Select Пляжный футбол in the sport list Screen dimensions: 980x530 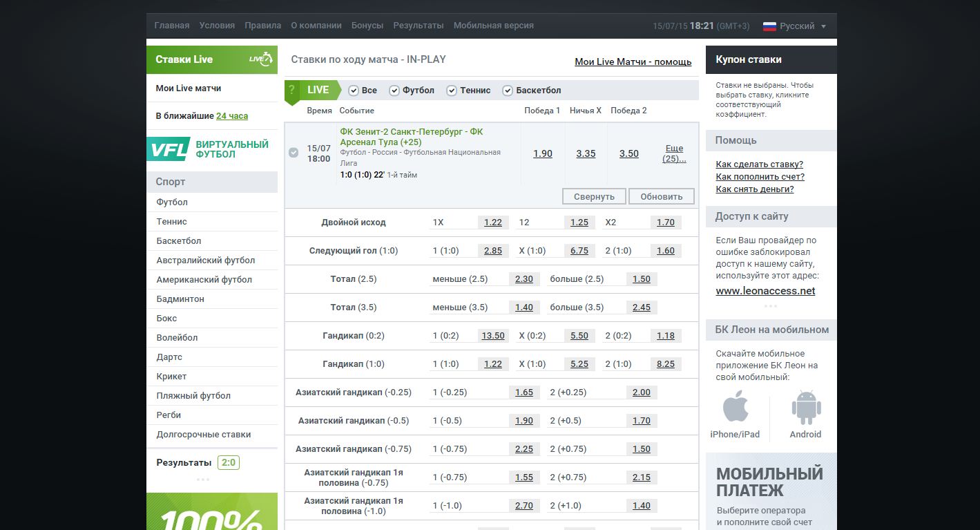click(193, 396)
